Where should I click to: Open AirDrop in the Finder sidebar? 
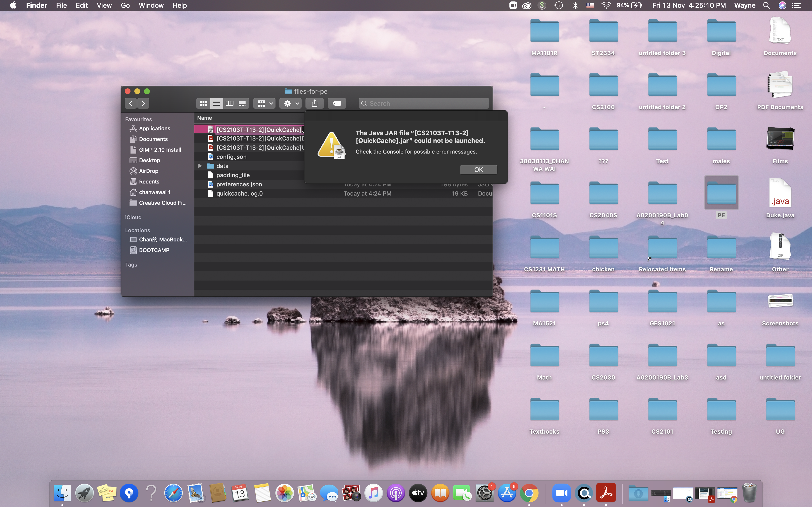148,171
